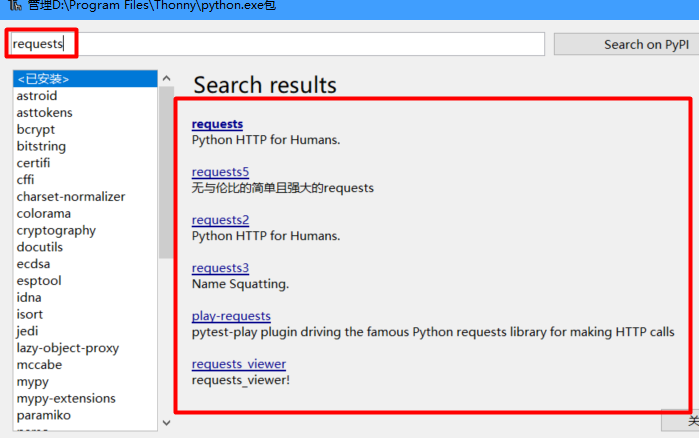Click the package search input field
699x438 pixels.
(277, 44)
